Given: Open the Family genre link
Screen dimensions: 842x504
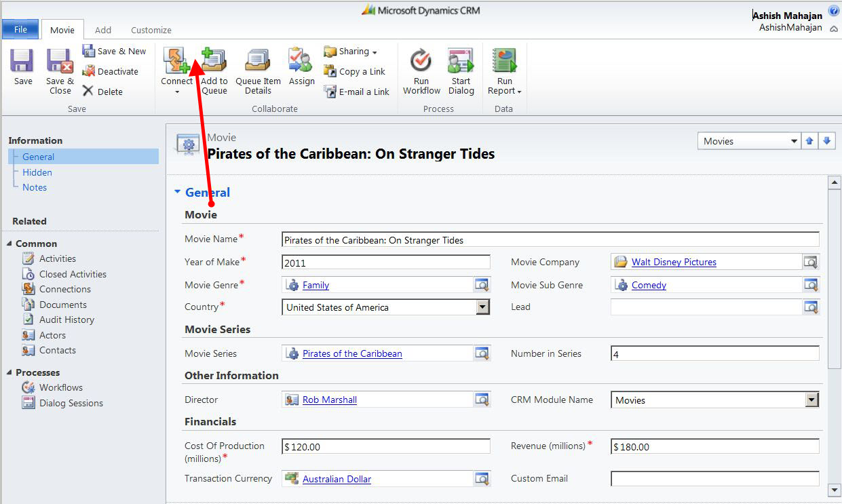Looking at the screenshot, I should click(x=315, y=285).
